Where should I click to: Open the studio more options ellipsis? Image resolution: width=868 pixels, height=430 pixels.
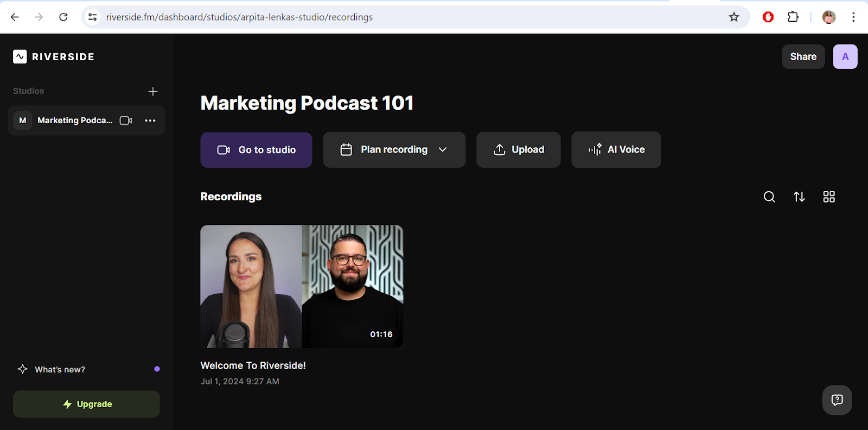(x=150, y=121)
